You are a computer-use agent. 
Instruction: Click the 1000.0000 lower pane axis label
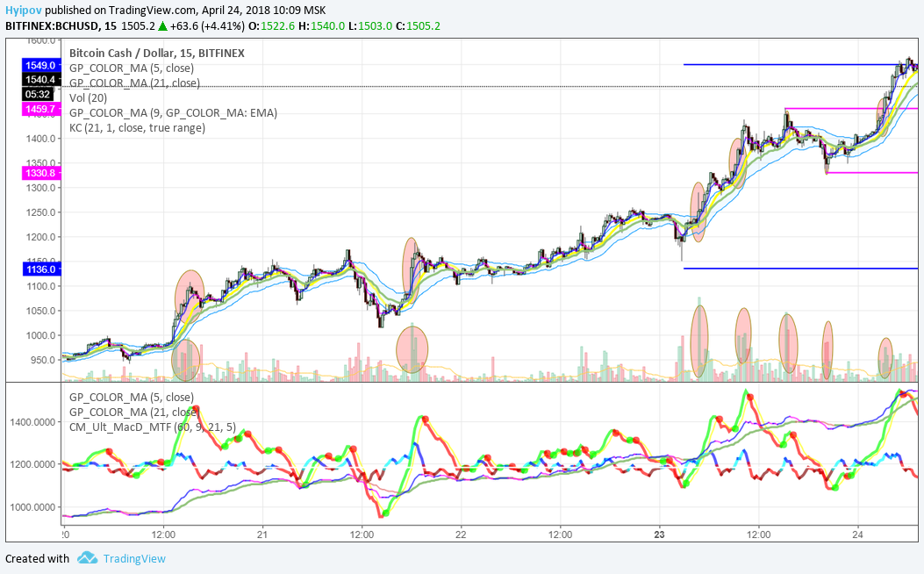coord(33,506)
